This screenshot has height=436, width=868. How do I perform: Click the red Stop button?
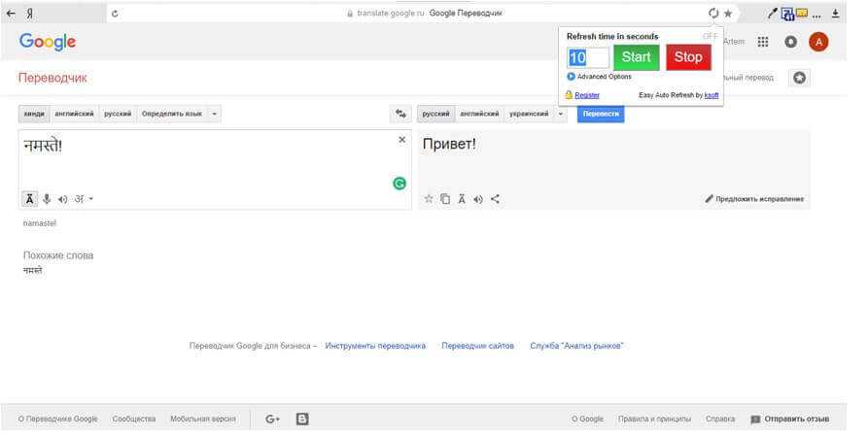tap(688, 57)
